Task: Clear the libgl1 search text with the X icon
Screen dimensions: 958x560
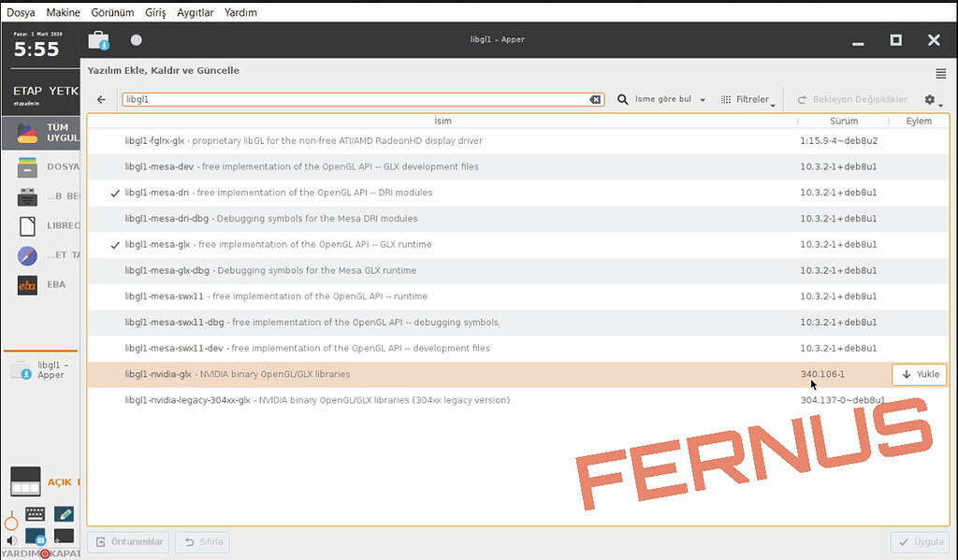Action: coord(595,100)
